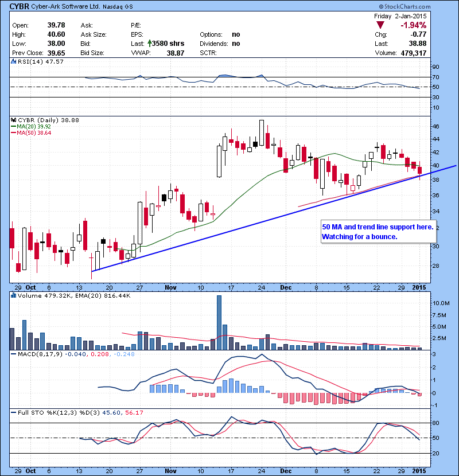The height and width of the screenshot is (476, 459).
Task: Click the Dec label on price chart axis
Action: [286, 287]
